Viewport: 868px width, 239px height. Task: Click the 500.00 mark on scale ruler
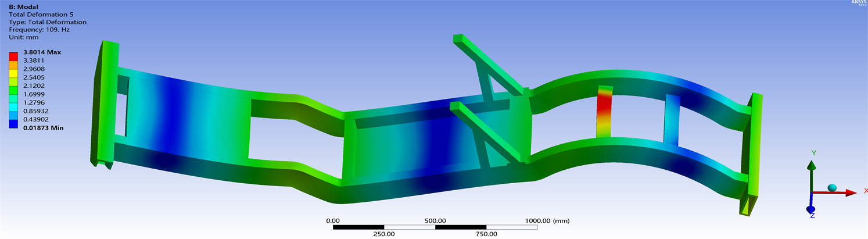pyautogui.click(x=435, y=220)
